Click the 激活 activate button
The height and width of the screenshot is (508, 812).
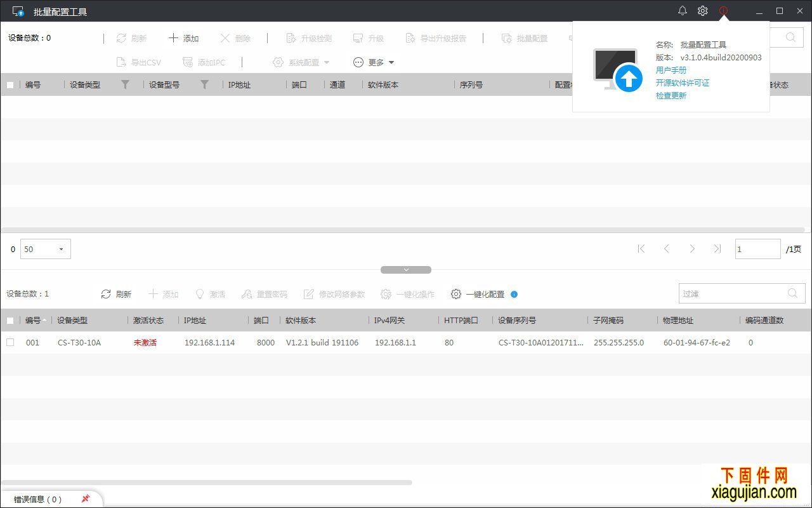coord(210,294)
